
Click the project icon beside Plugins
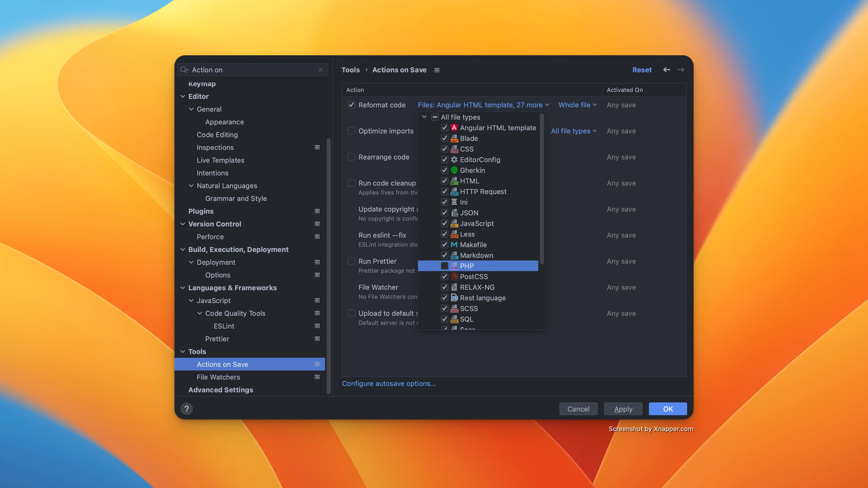pyautogui.click(x=317, y=211)
